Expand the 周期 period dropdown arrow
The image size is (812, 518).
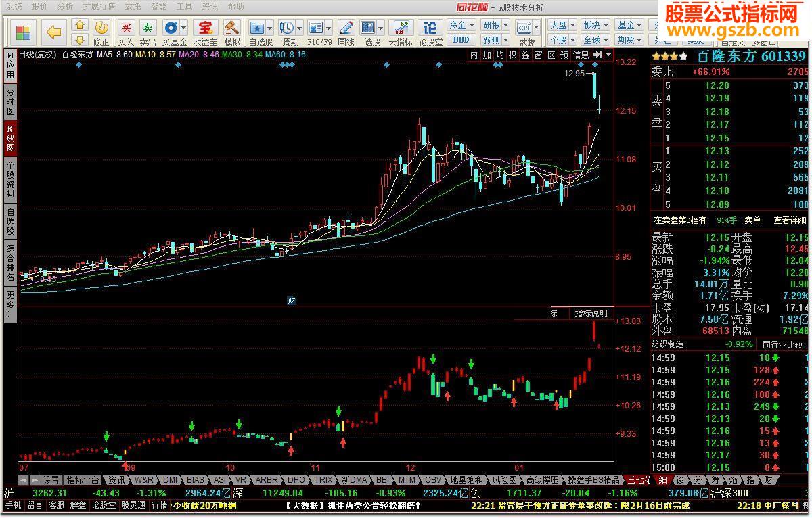[299, 28]
